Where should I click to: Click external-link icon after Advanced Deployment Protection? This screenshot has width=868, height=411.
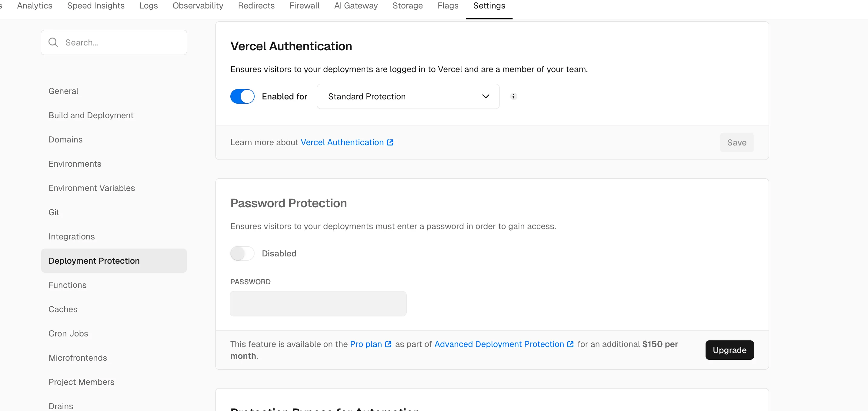point(570,344)
